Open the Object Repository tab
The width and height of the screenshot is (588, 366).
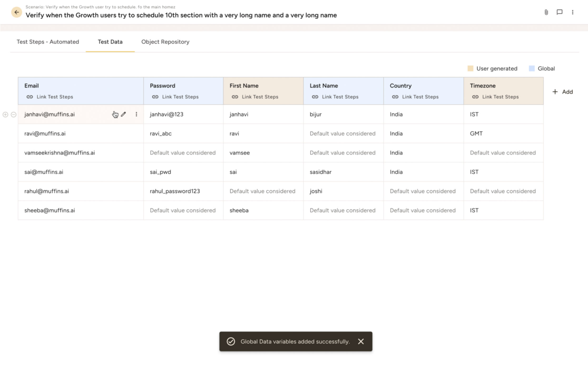[165, 42]
